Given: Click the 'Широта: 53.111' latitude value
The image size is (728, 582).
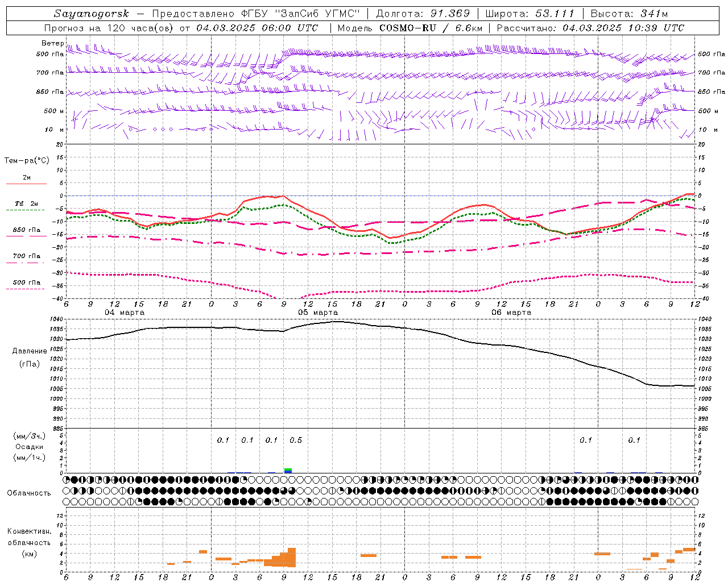Looking at the screenshot, I should pos(529,14).
